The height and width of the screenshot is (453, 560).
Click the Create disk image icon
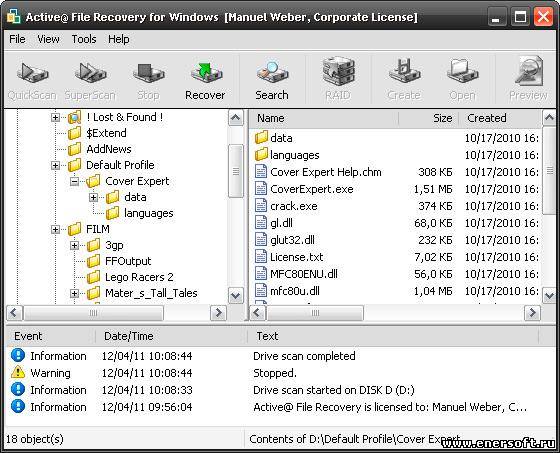pos(404,71)
